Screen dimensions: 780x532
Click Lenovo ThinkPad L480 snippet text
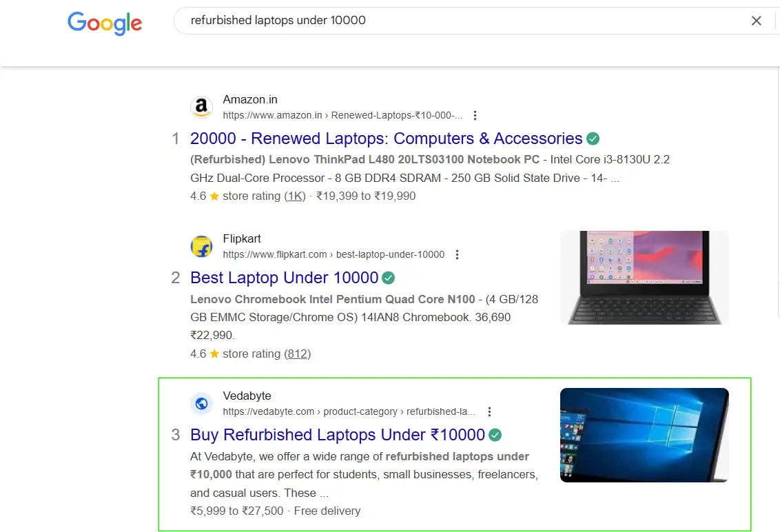point(430,170)
